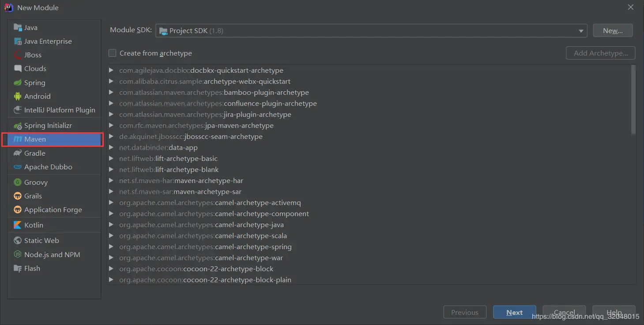Screen dimensions: 644x325
Task: Click the Java Enterprise icon
Action: (x=18, y=41)
